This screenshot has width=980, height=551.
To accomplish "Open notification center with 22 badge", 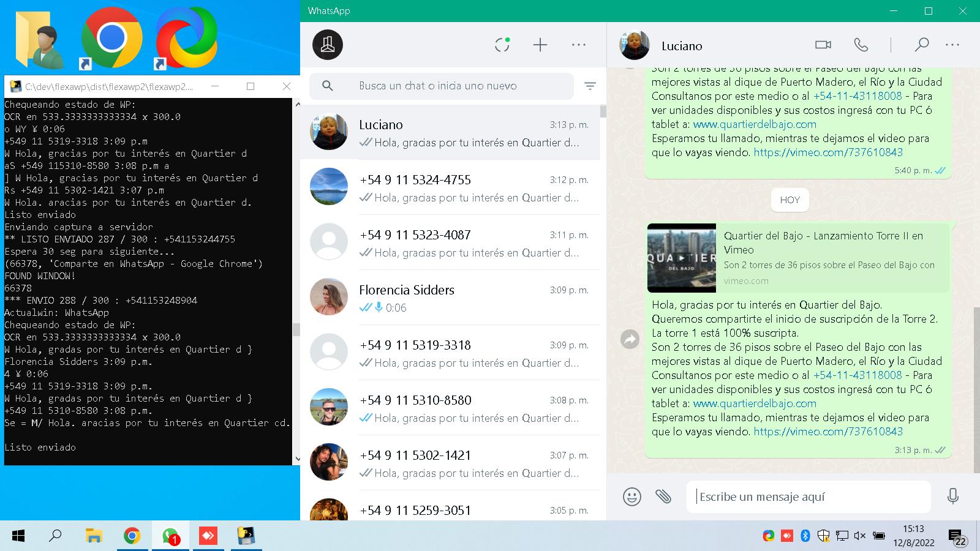I will (958, 538).
